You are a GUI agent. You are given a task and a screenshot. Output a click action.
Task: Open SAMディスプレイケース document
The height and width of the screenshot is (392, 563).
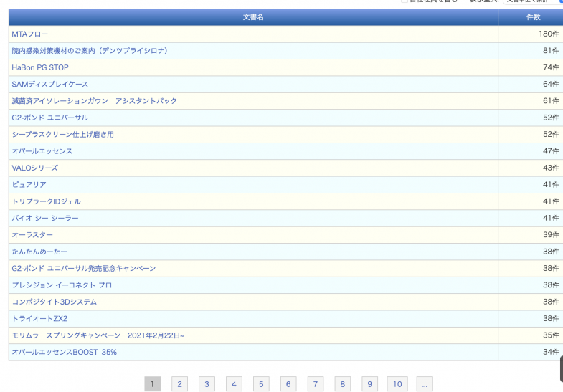tap(50, 85)
